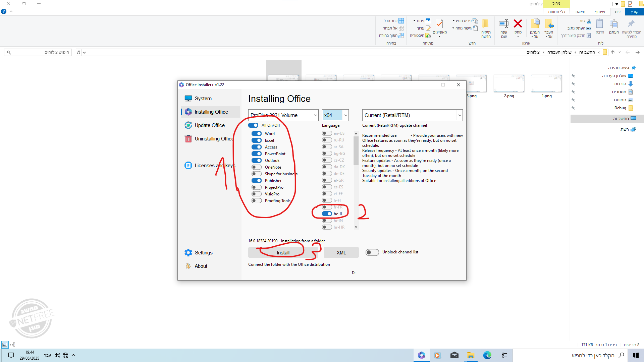Screen dimensions: 644x362
Task: Open Settings gear in Office Installer
Action: point(188,253)
